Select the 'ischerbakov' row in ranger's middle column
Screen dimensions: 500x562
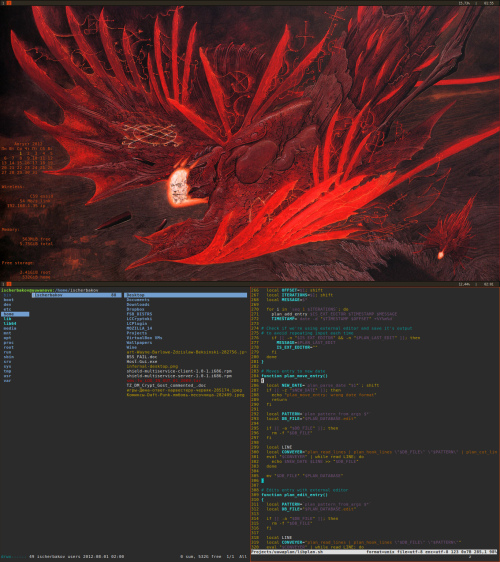77,295
